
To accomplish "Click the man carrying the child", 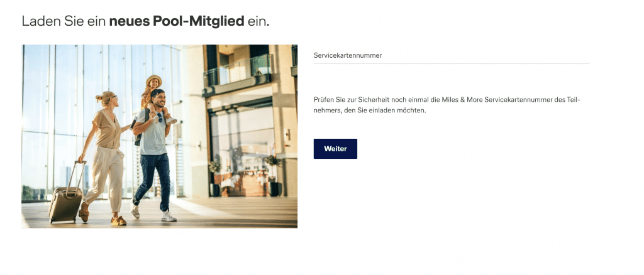I will [153, 155].
